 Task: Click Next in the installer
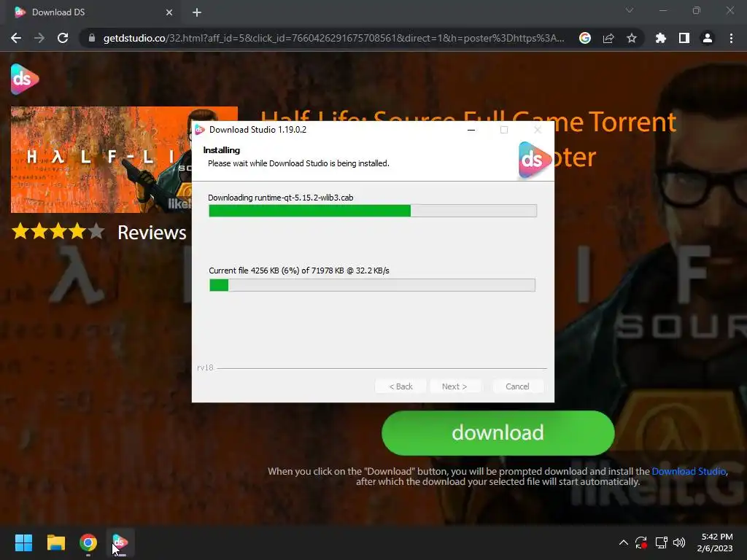point(454,386)
